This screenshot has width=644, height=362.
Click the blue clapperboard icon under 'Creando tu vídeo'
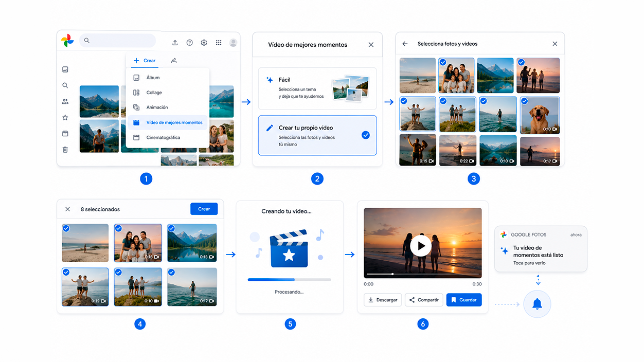tap(289, 249)
